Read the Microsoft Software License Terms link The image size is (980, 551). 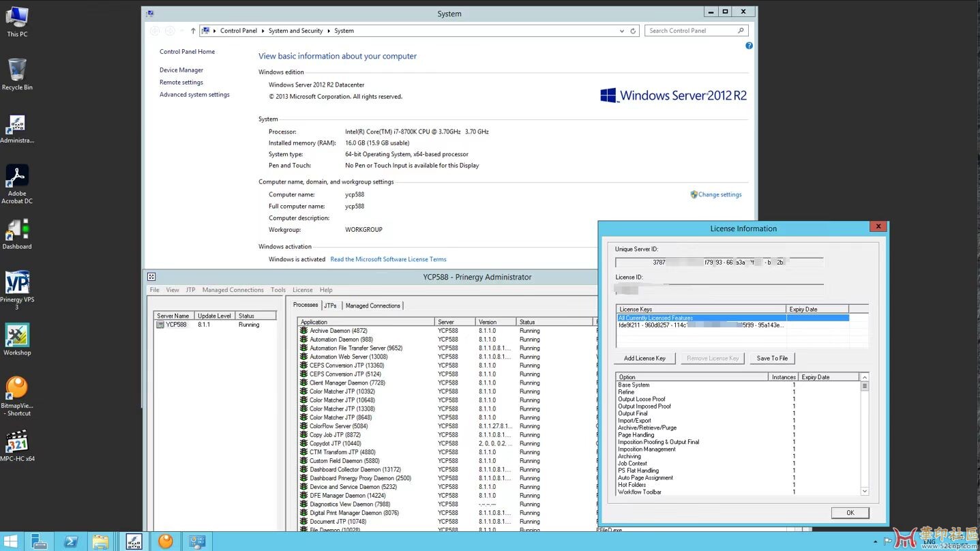pos(388,259)
